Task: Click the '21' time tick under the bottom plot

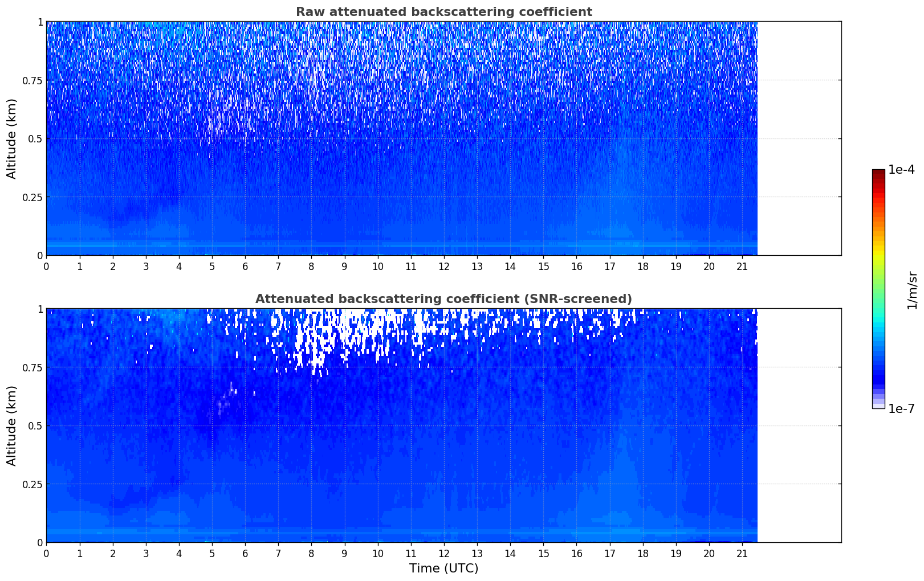Action: [742, 554]
